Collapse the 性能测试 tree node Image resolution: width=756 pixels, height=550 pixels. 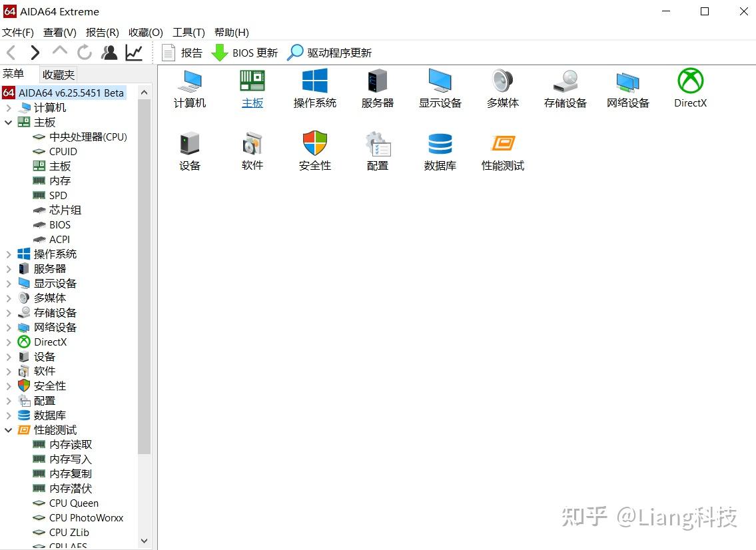point(8,430)
